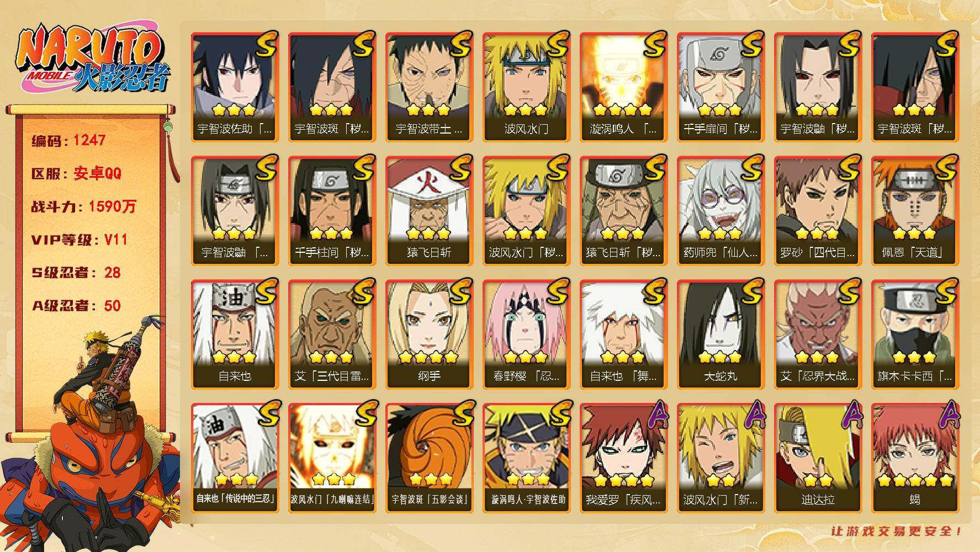Click the S级忍者: 28 count label
Image resolution: width=980 pixels, height=552 pixels.
click(x=76, y=273)
